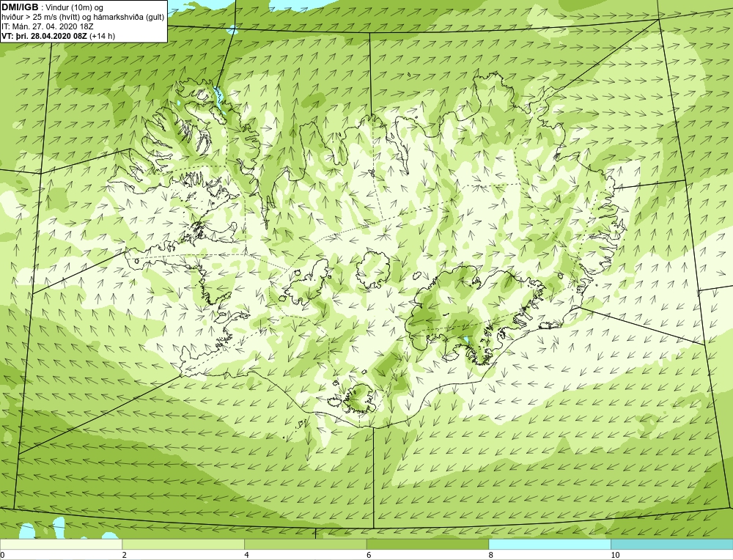Click legend scale value '2'

tap(125, 555)
